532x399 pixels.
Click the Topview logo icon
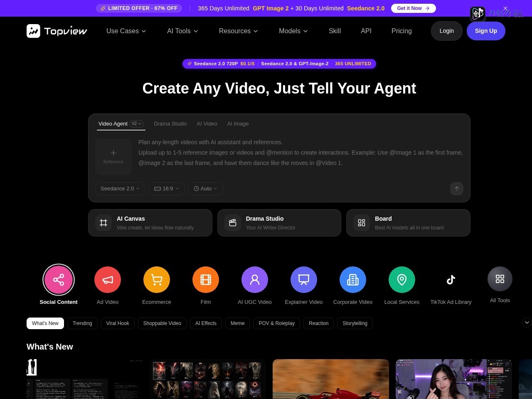tap(33, 31)
